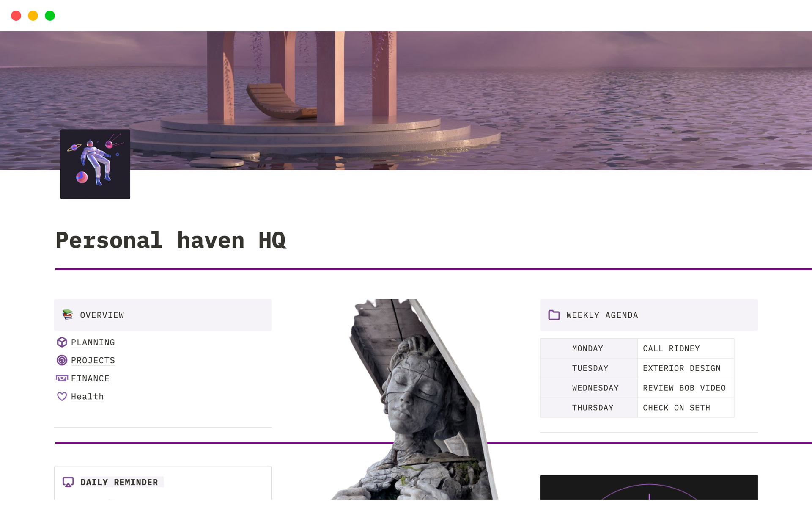Screen dimensions: 812x508
Task: Click the astronaut avatar icon
Action: tap(95, 164)
